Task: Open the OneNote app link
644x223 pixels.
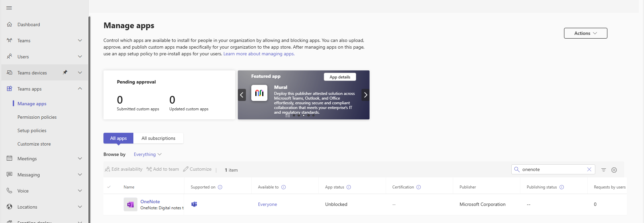Action: 150,202
